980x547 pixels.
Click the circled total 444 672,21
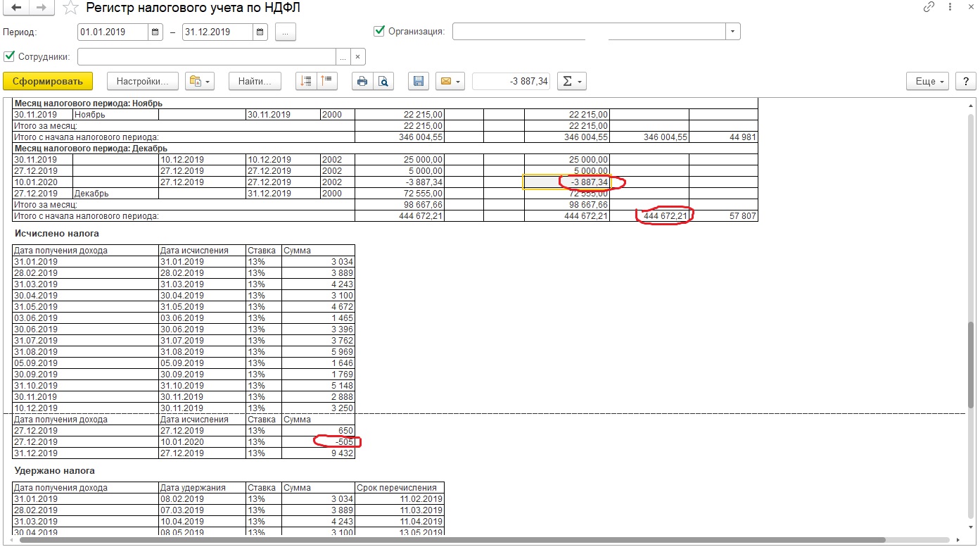pos(649,216)
